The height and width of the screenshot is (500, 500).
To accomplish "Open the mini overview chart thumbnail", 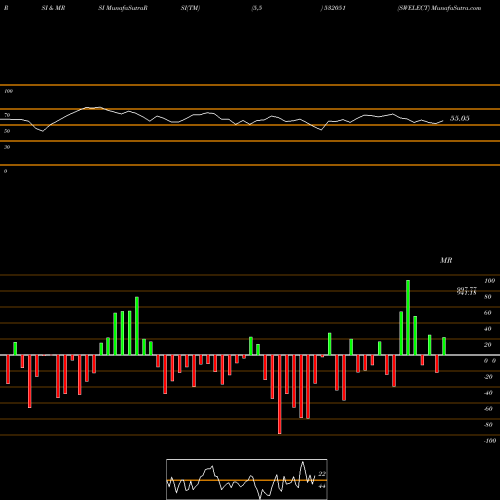I will pyautogui.click(x=247, y=479).
